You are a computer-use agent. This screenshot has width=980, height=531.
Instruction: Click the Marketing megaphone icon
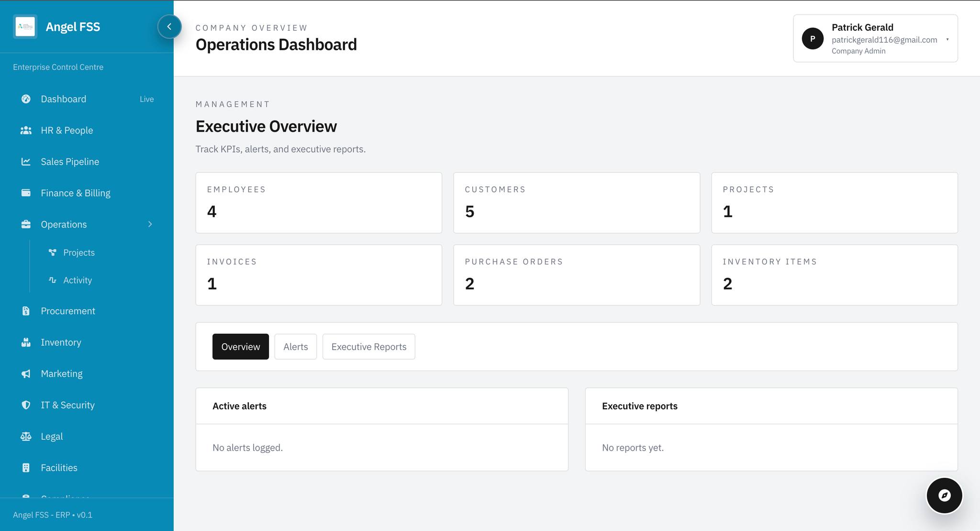coord(26,374)
